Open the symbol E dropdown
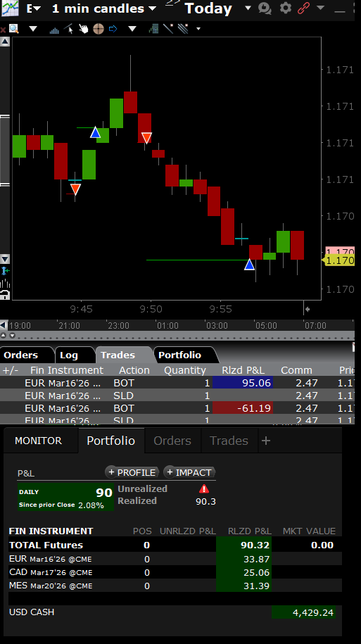The height and width of the screenshot is (644, 361). (33, 8)
